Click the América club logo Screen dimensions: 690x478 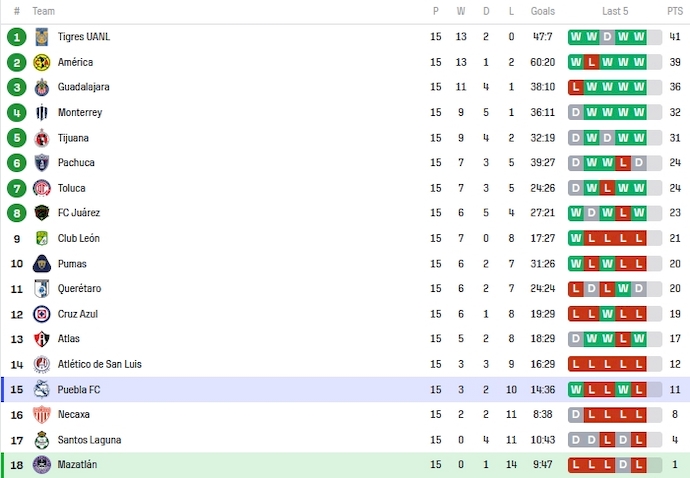point(42,62)
